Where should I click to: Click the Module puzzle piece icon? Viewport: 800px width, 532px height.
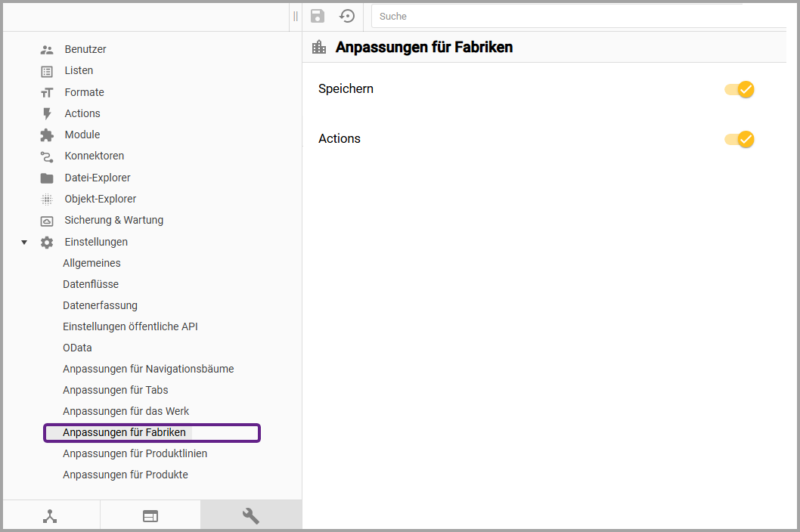[x=47, y=135]
